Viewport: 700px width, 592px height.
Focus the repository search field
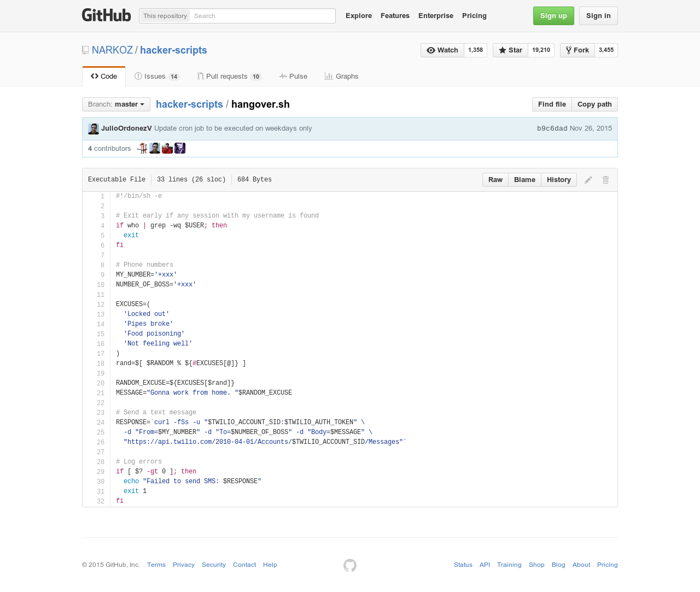tap(262, 16)
